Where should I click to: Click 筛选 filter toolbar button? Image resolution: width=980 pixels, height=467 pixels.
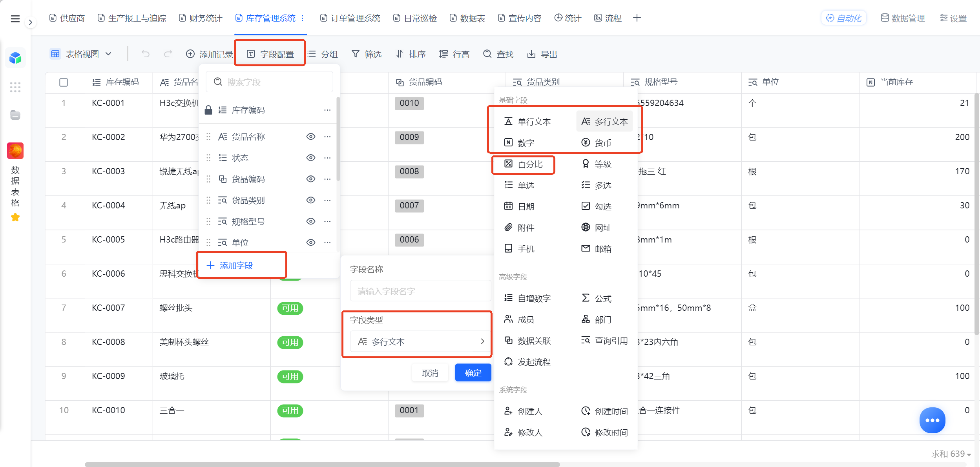[367, 54]
